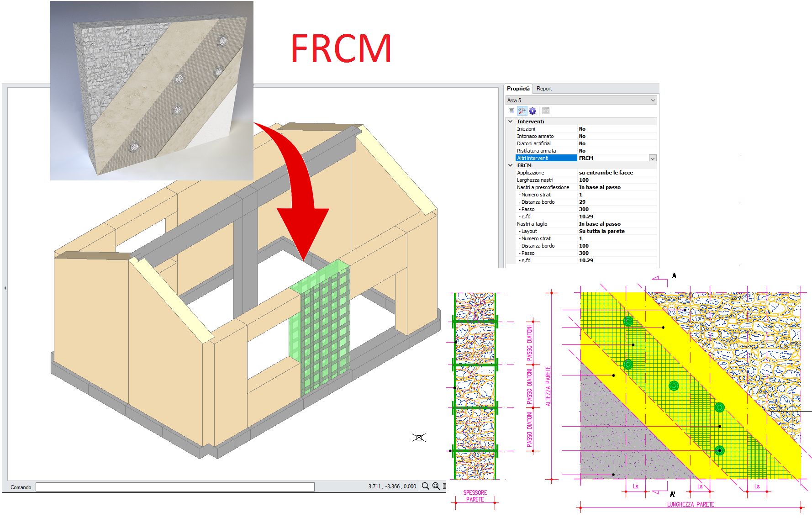
Task: Switch to the Report tab
Action: pyautogui.click(x=544, y=89)
